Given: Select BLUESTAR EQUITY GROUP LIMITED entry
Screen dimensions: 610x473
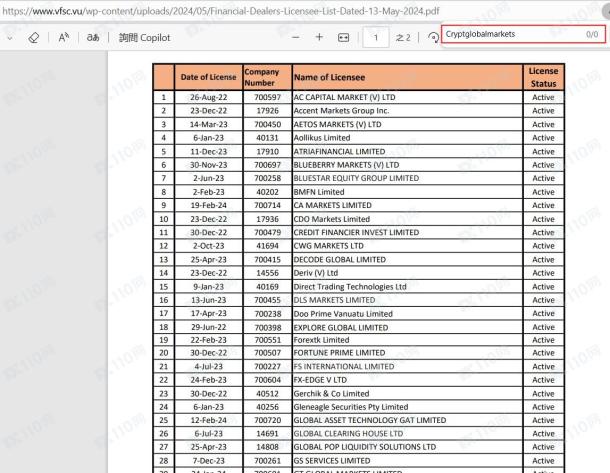Looking at the screenshot, I should 356,178.
